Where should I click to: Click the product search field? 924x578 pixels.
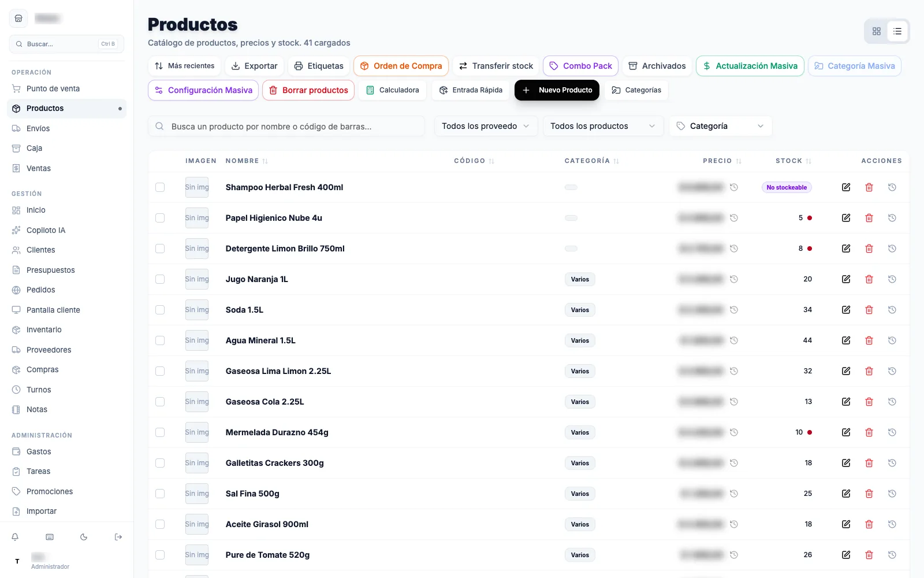[x=286, y=126]
